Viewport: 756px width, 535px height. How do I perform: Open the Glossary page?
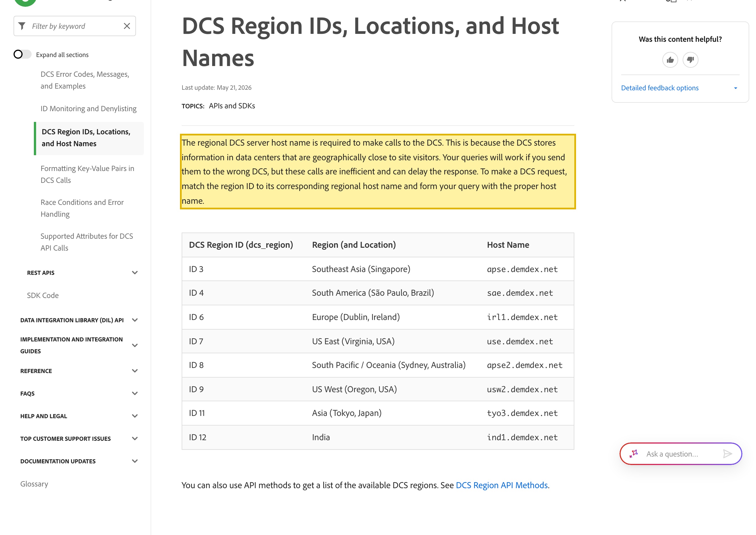(x=34, y=484)
